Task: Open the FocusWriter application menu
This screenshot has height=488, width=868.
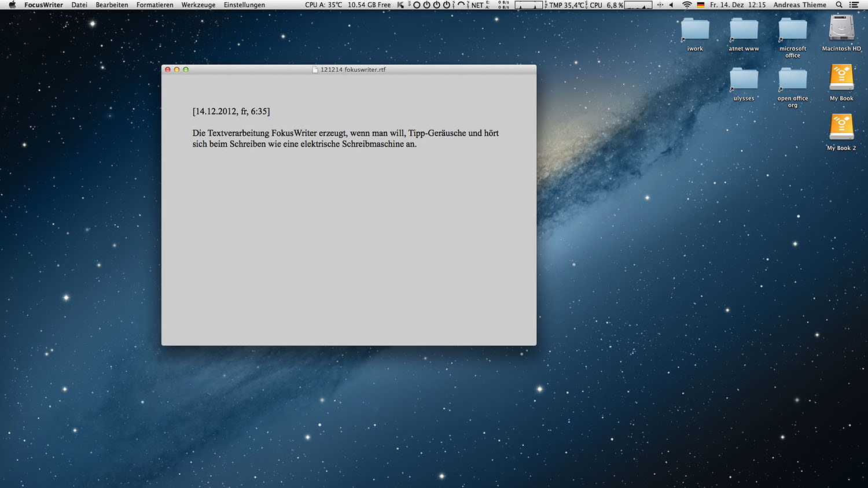Action: 43,5
